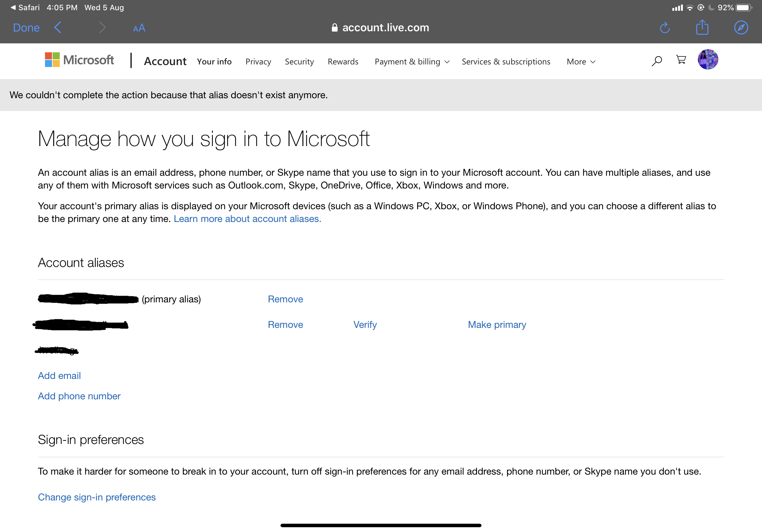Click the Sign-in preferences heading

(91, 440)
